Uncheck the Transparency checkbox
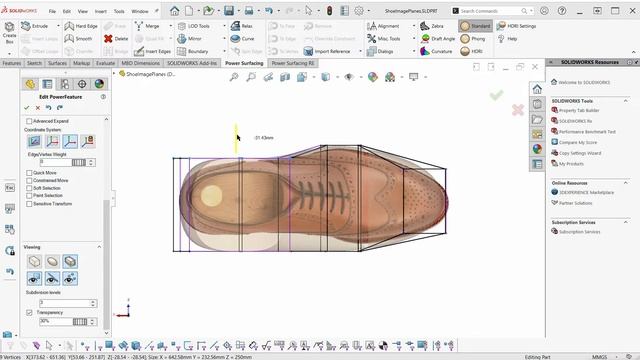Image resolution: width=640 pixels, height=360 pixels. click(29, 313)
